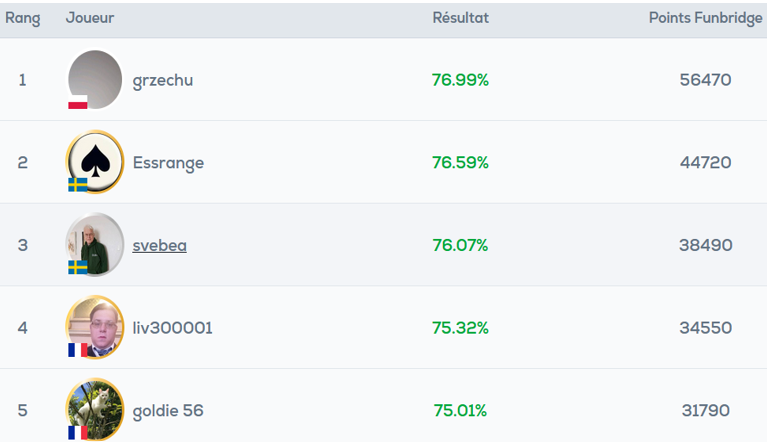Image resolution: width=767 pixels, height=442 pixels.
Task: Open player name grzechu
Action: click(163, 81)
